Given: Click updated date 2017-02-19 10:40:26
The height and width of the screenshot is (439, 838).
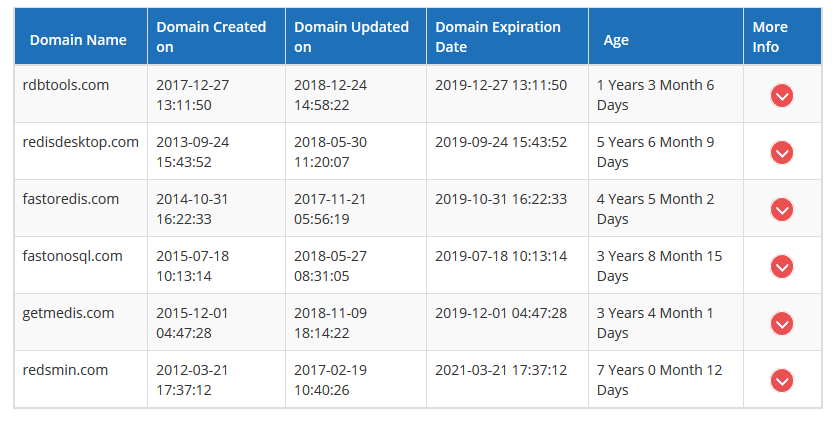Looking at the screenshot, I should click(x=330, y=380).
